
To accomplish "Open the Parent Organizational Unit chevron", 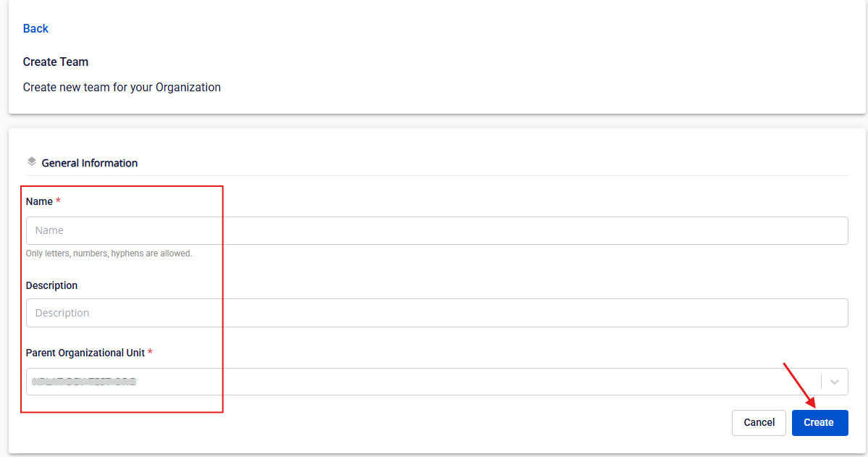I will (835, 382).
